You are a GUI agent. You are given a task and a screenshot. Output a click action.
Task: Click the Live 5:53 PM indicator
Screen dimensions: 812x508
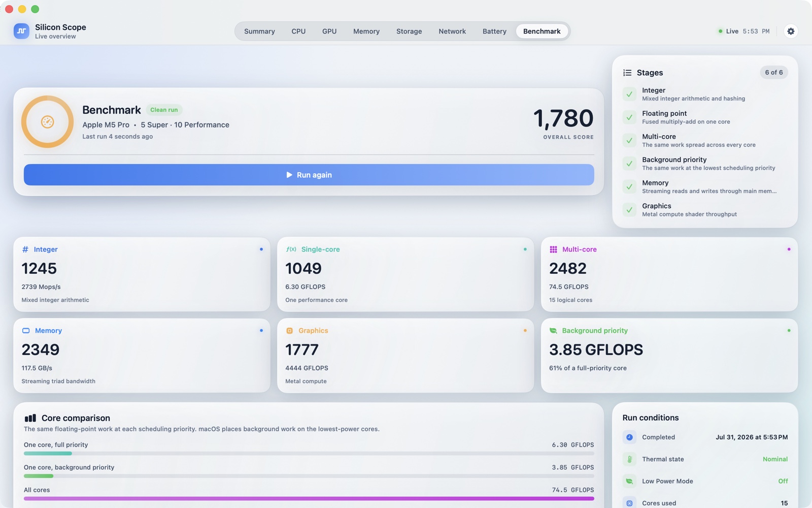[x=744, y=31]
